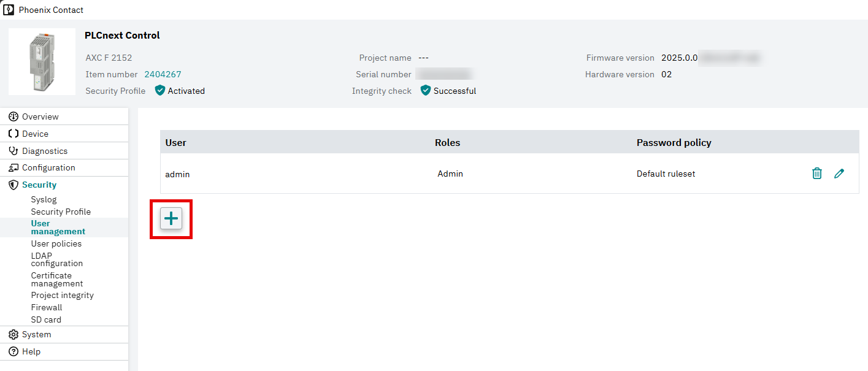Screen dimensions: 868x371
Task: Click the Serial number label
Action: point(383,74)
